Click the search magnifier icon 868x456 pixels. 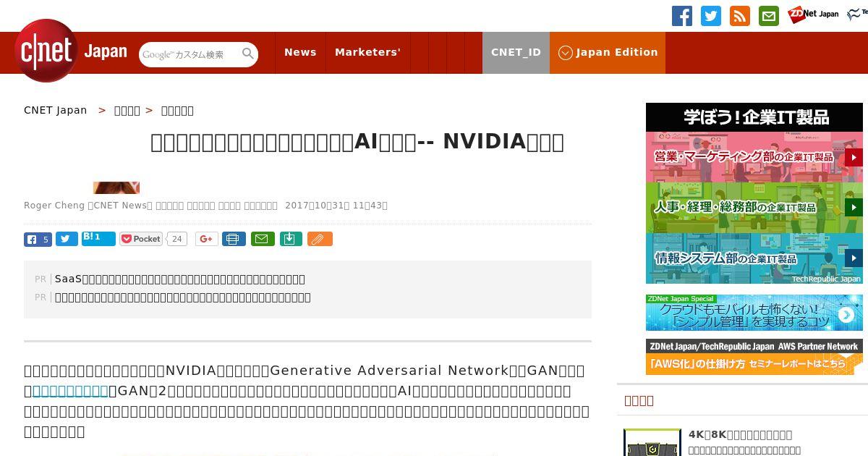(248, 54)
